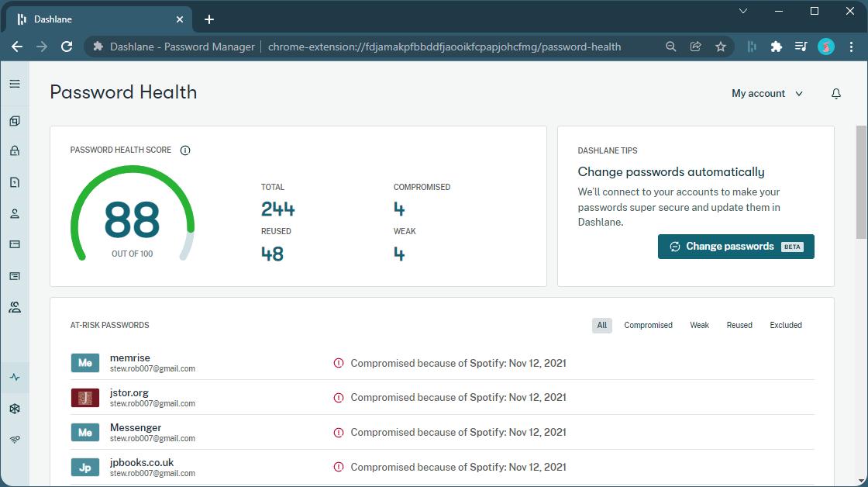Image resolution: width=868 pixels, height=487 pixels.
Task: Click the jstor.org site logo
Action: [85, 397]
